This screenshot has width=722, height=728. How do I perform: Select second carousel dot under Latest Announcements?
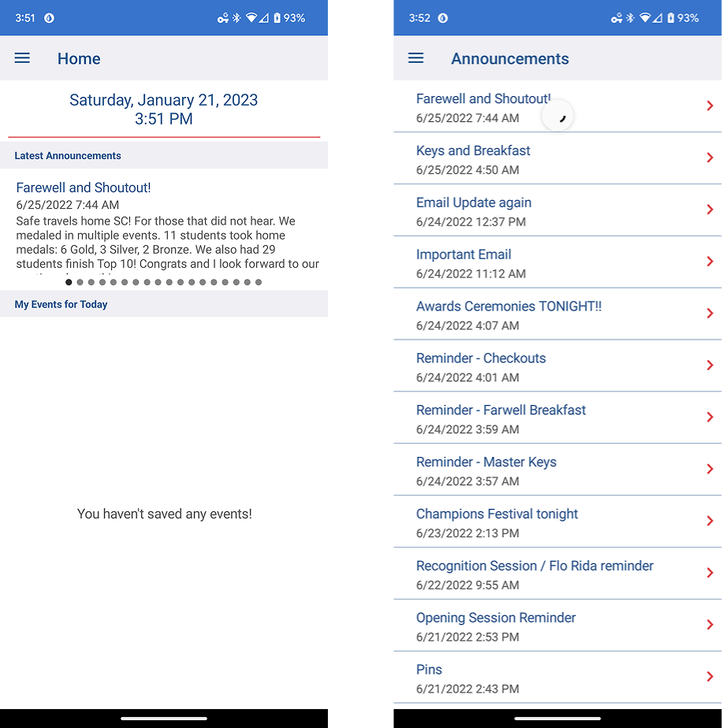coord(80,282)
